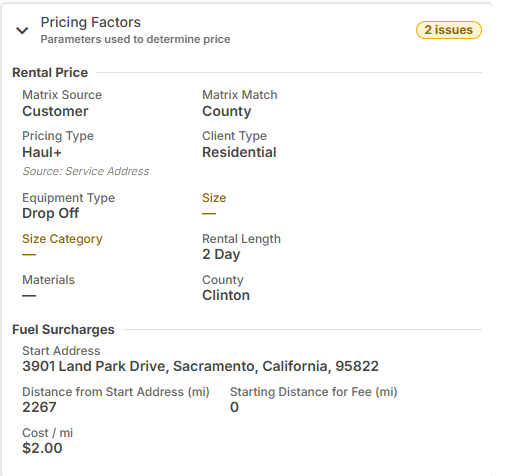Click the empty Size Category dash

(x=29, y=255)
